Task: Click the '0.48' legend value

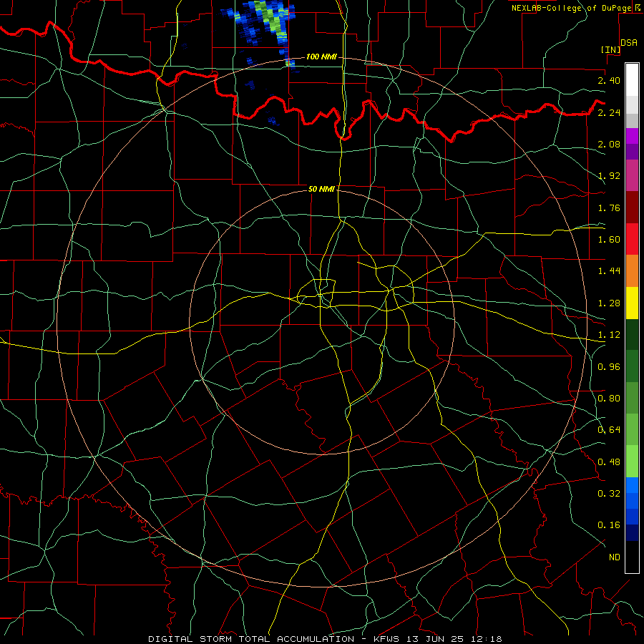Action: (x=609, y=462)
